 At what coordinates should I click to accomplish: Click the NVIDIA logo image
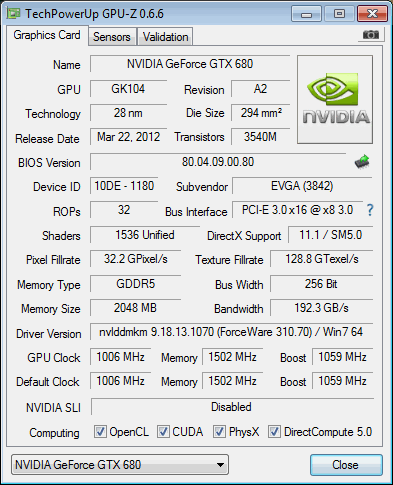tap(335, 100)
